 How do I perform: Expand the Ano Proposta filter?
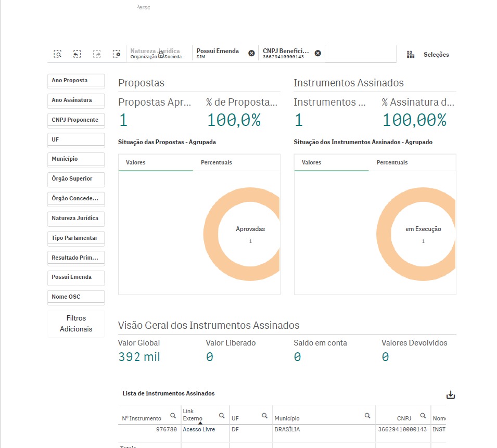(x=76, y=81)
